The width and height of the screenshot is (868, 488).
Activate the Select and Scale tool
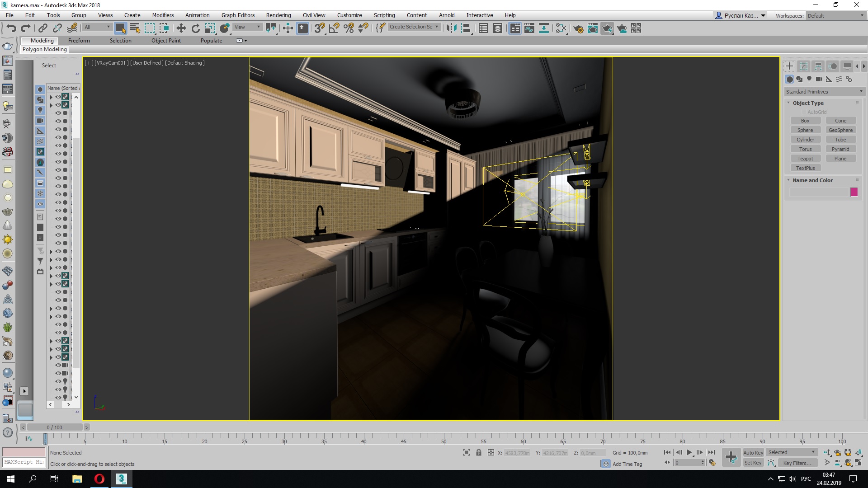[x=210, y=28]
